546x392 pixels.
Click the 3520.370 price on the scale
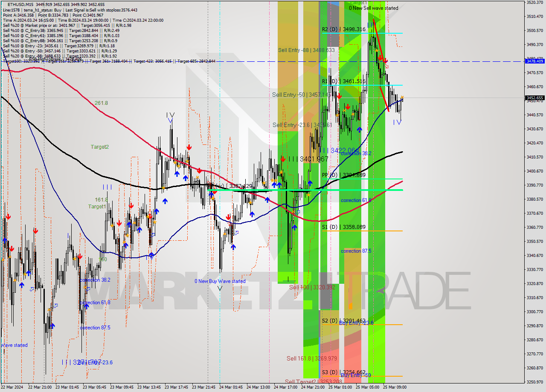coord(535,2)
